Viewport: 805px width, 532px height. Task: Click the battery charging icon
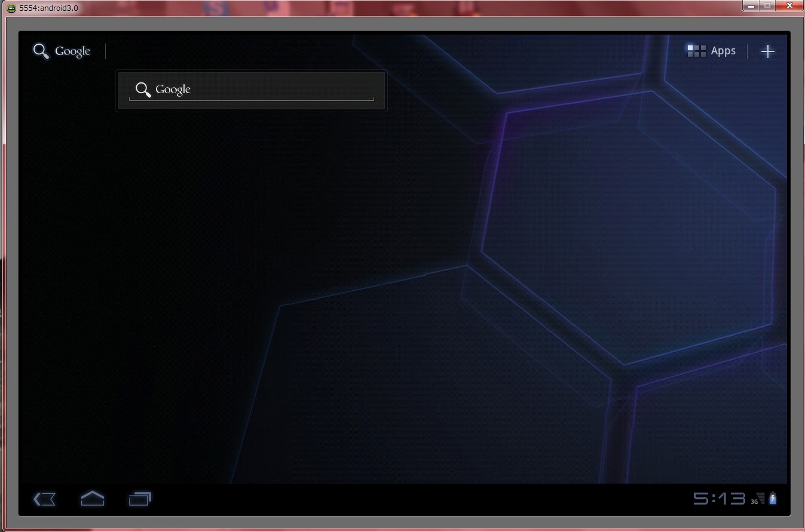[773, 498]
